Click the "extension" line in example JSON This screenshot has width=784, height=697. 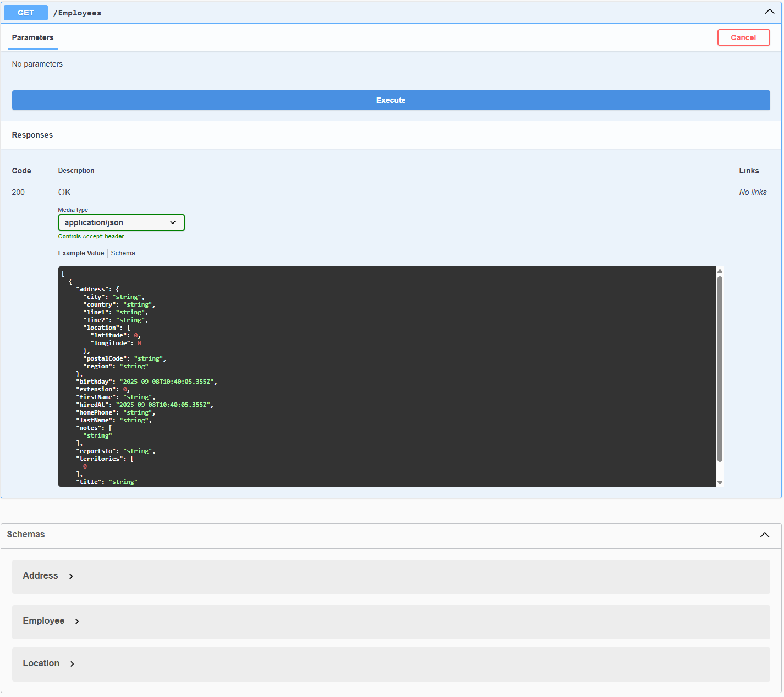click(103, 389)
